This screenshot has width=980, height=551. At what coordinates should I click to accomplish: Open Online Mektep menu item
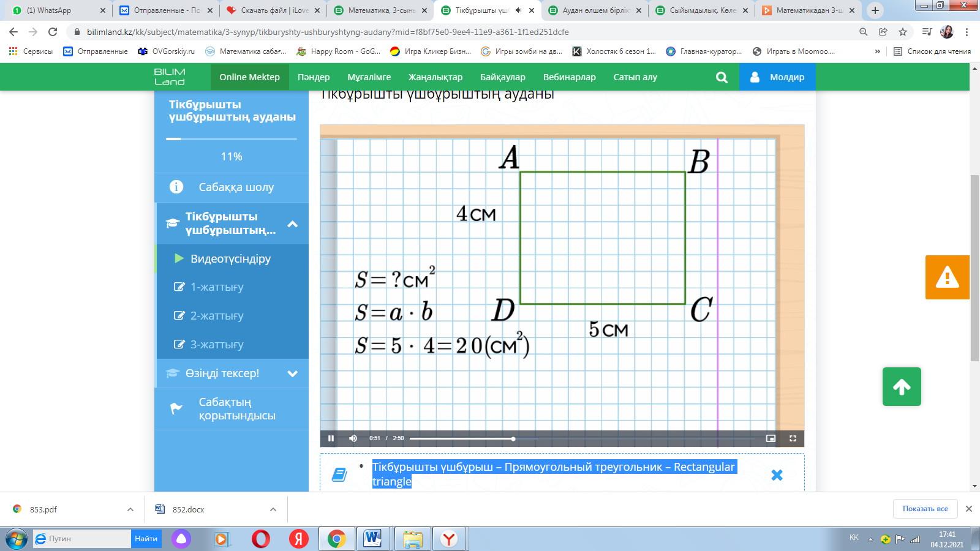[250, 77]
